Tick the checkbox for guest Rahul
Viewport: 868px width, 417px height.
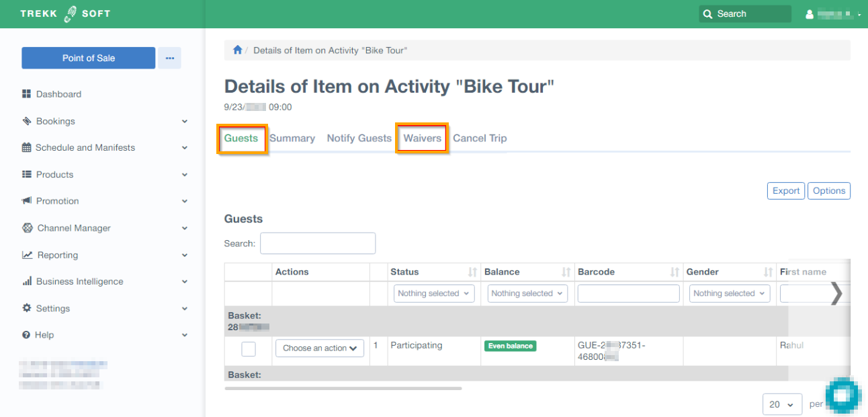(249, 348)
